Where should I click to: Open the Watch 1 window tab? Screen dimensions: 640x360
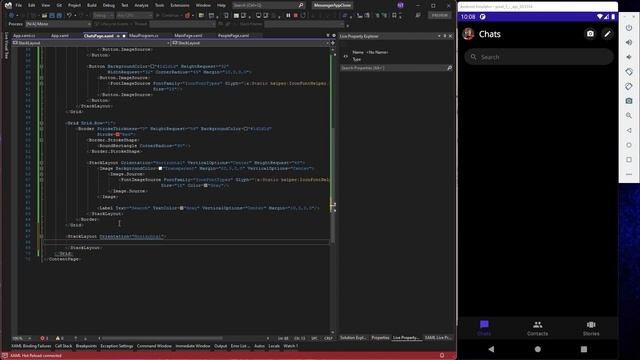point(291,346)
